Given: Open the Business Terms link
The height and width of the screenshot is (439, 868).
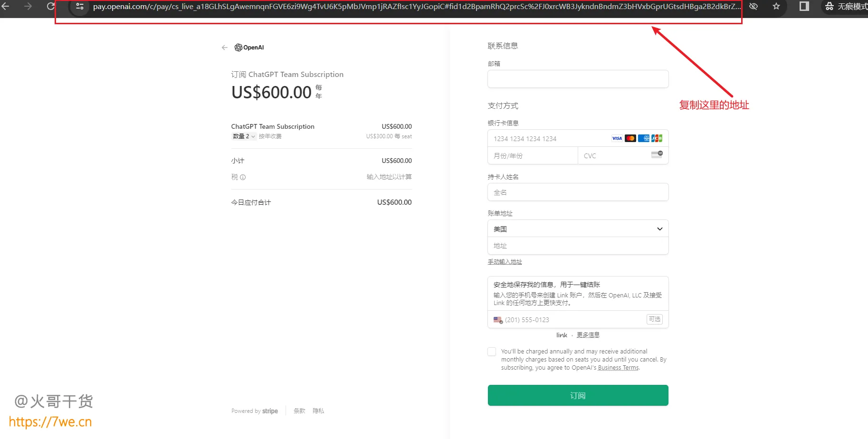Looking at the screenshot, I should [x=618, y=368].
